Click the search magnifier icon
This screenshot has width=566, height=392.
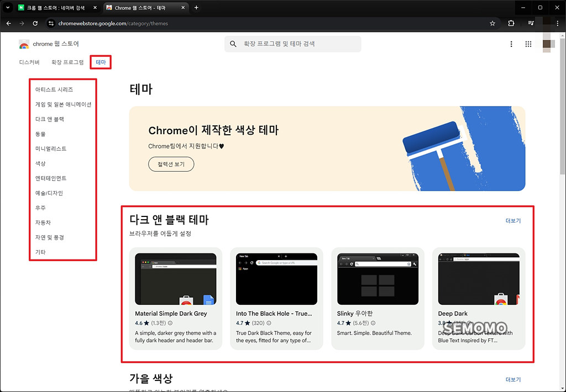(x=233, y=44)
